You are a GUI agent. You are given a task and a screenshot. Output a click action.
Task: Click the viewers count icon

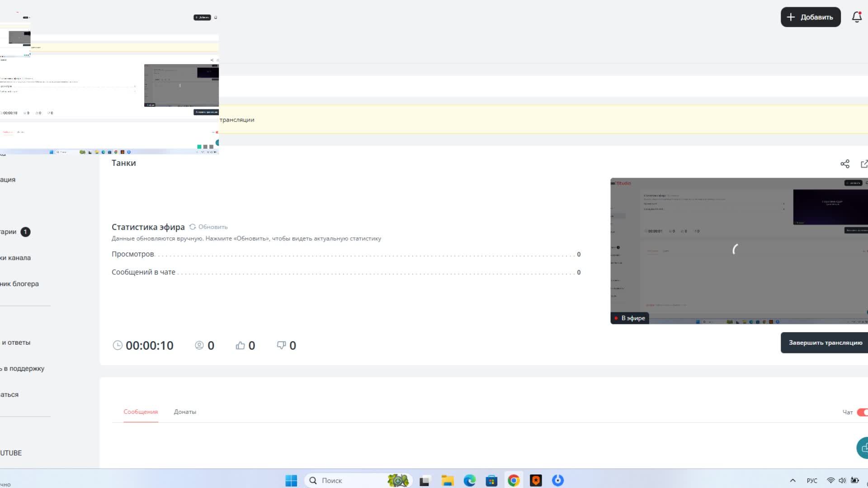199,346
